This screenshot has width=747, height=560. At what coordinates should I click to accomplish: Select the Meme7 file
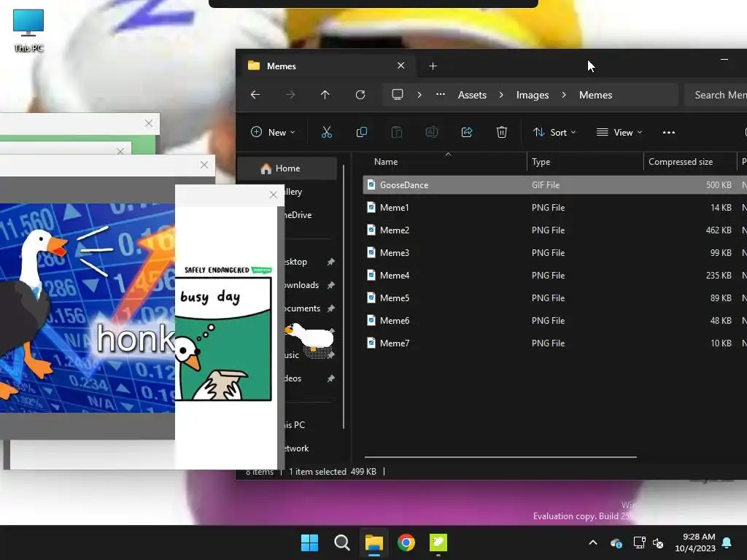[x=554, y=343]
